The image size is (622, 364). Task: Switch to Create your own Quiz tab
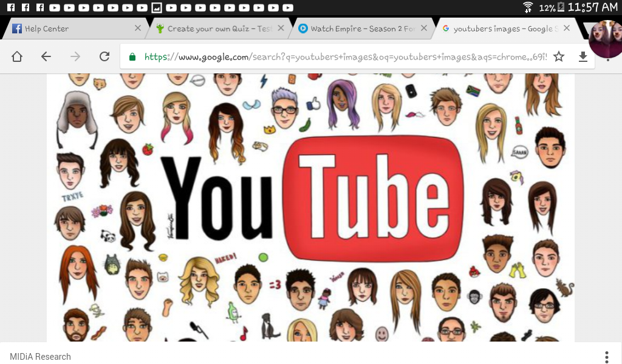point(219,29)
